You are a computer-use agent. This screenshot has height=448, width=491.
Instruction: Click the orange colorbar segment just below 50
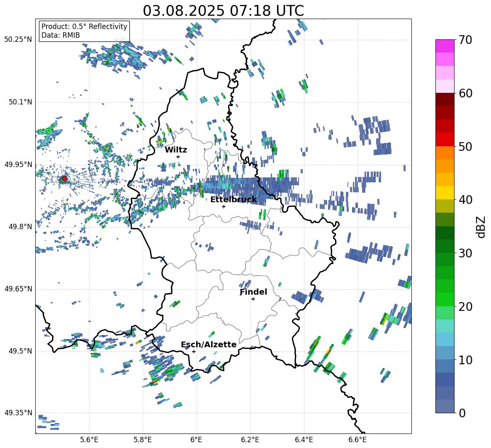click(445, 153)
